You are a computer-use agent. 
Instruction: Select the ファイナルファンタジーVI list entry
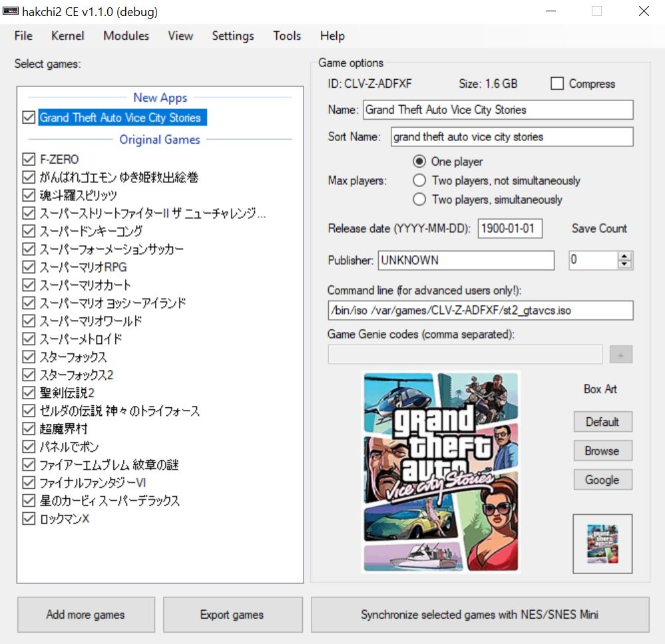(93, 482)
